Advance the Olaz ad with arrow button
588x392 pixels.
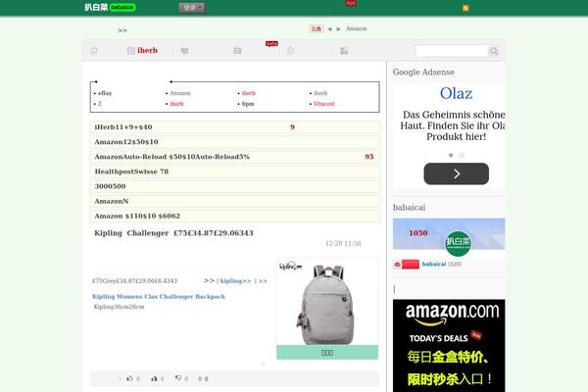[x=457, y=173]
